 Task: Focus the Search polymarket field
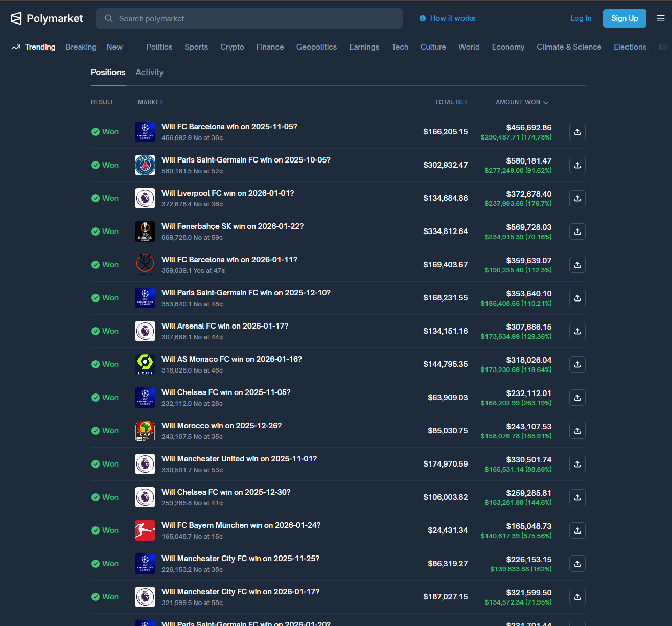coord(249,19)
